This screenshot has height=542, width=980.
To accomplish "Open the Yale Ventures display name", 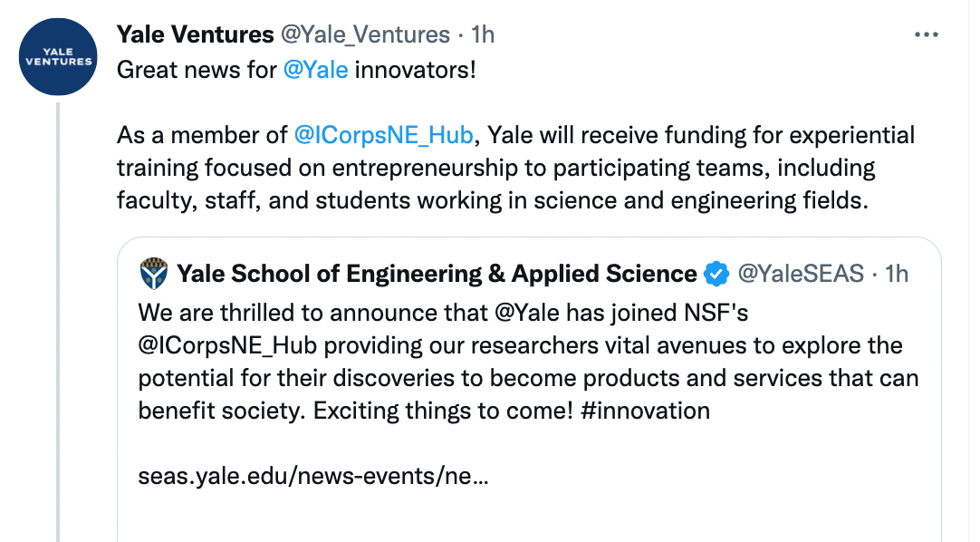I will 195,34.
